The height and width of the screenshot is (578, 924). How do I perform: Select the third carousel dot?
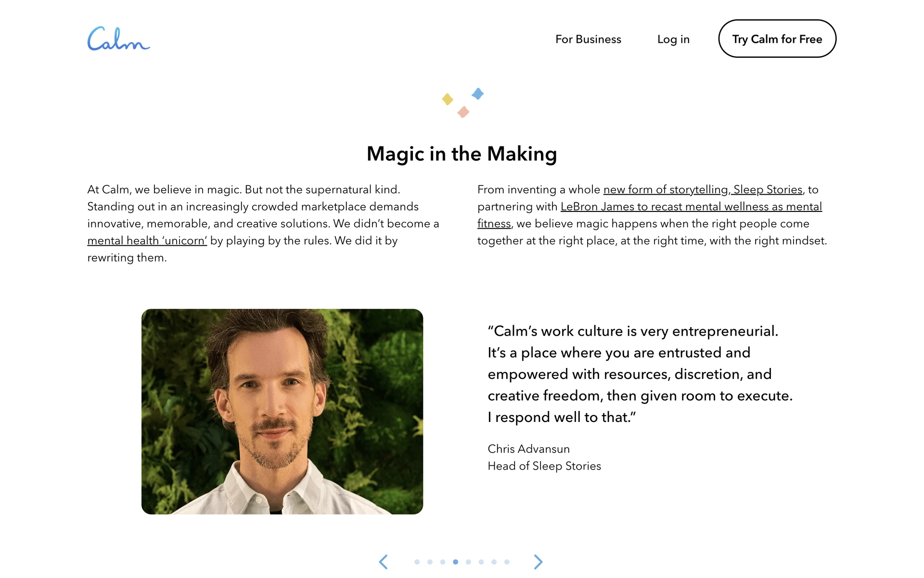pyautogui.click(x=443, y=562)
